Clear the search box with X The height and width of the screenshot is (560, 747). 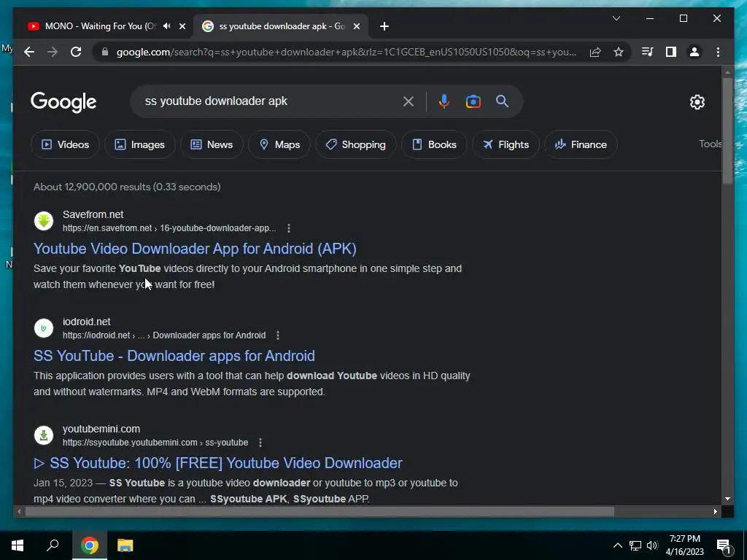[x=409, y=101]
